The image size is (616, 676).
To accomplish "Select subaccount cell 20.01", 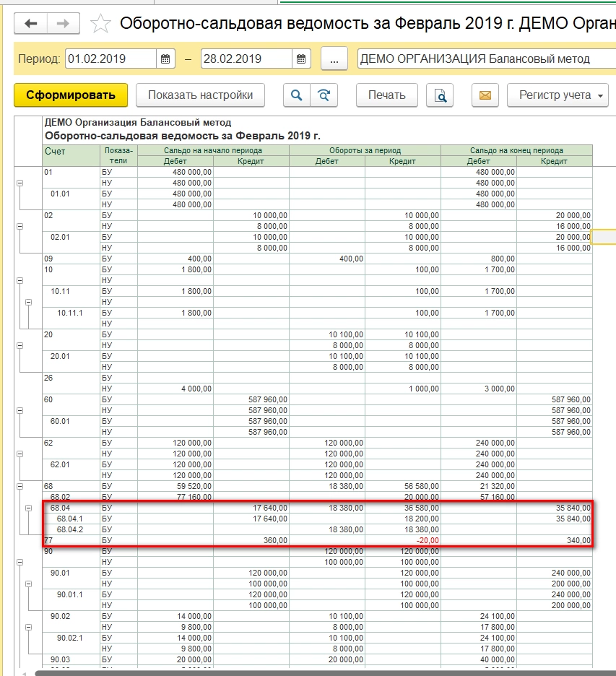I will (x=71, y=362).
